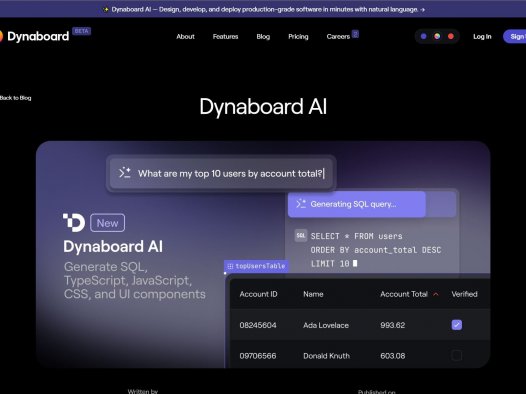Click account ID 08245604
526x394 pixels.
click(x=258, y=325)
